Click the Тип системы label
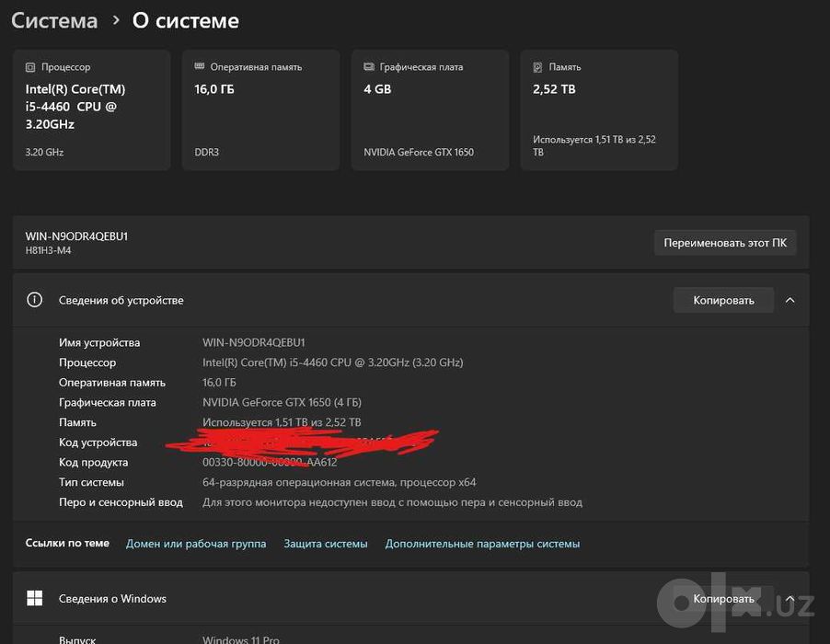The width and height of the screenshot is (830, 644). pyautogui.click(x=91, y=482)
